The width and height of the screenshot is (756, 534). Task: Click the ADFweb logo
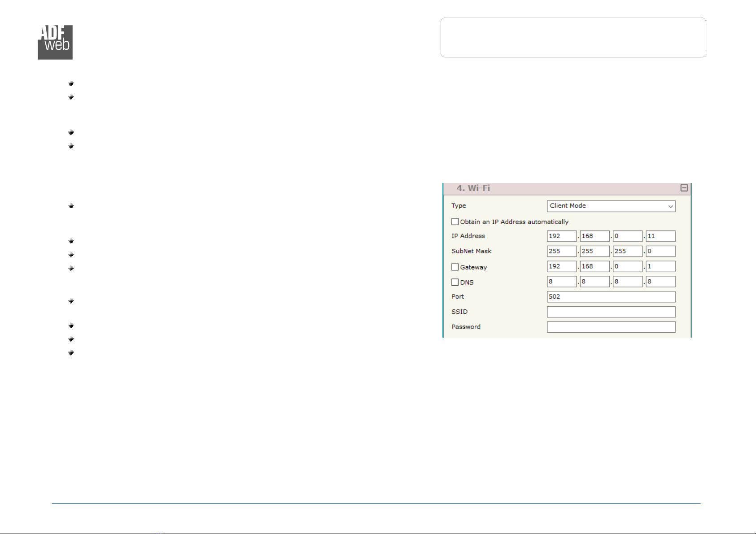pyautogui.click(x=55, y=42)
